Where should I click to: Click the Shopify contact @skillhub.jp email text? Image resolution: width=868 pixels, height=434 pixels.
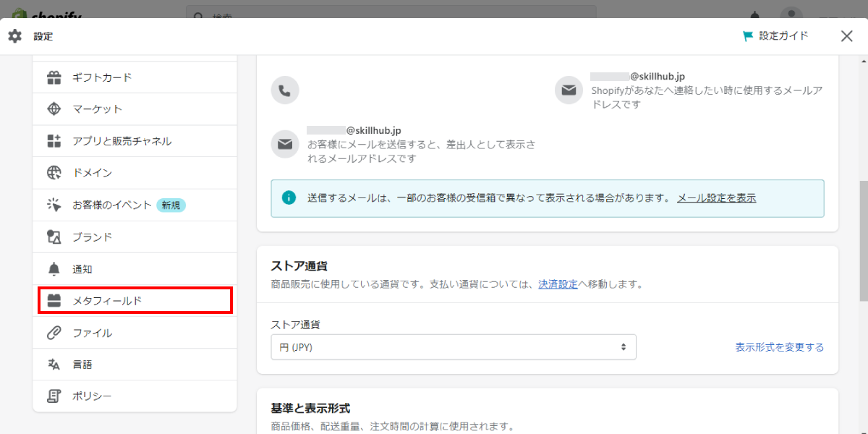point(638,76)
